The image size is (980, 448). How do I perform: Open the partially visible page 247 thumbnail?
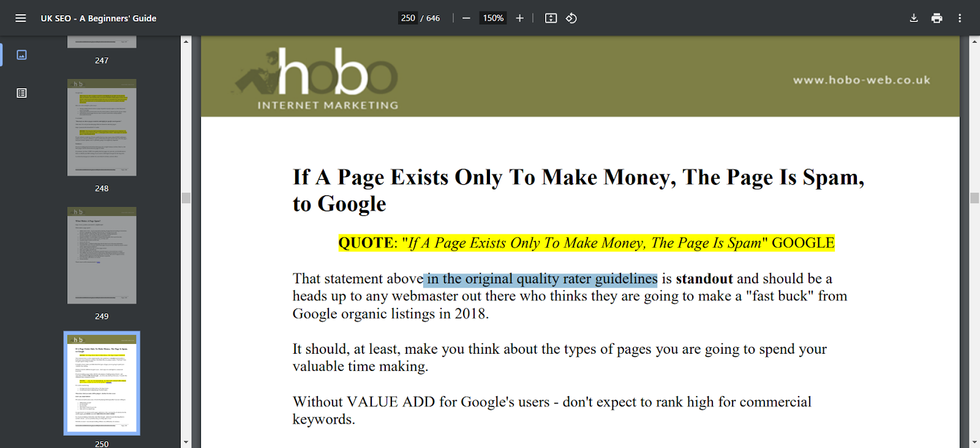click(x=102, y=42)
